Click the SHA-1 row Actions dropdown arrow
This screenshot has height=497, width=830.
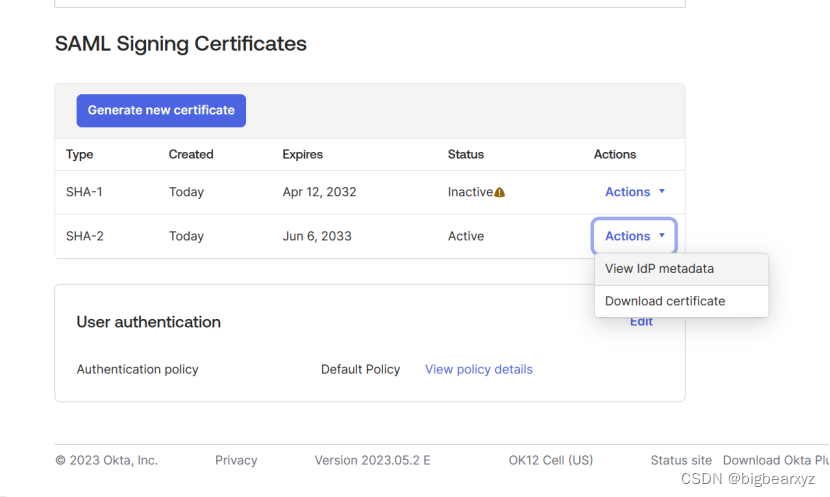point(662,191)
